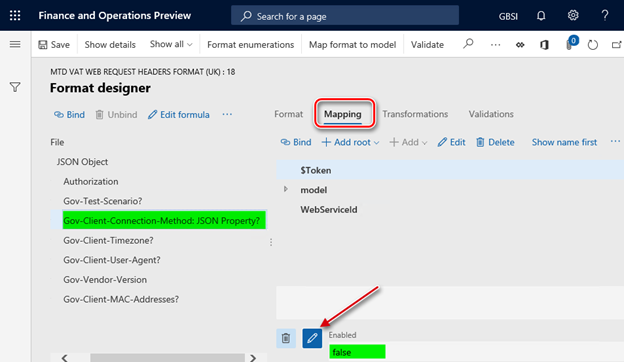
Task: Expand the Show all dropdown
Action: click(x=171, y=44)
